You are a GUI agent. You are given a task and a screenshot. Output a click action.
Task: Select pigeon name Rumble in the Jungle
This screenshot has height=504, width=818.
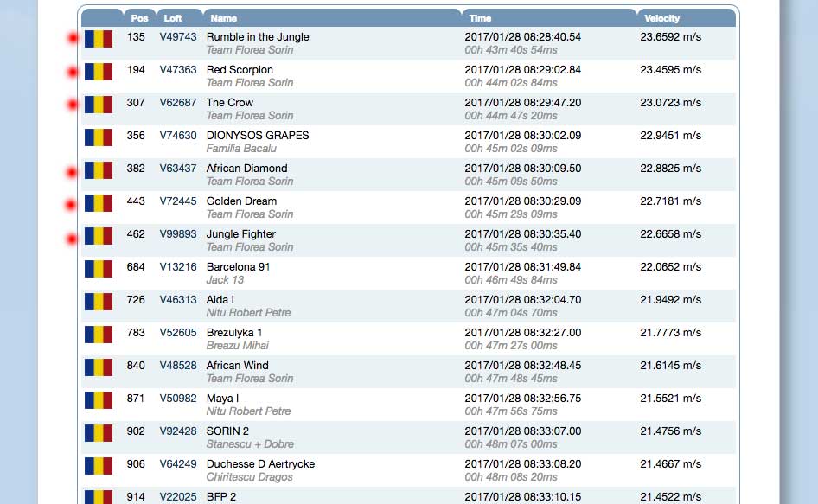click(x=258, y=37)
